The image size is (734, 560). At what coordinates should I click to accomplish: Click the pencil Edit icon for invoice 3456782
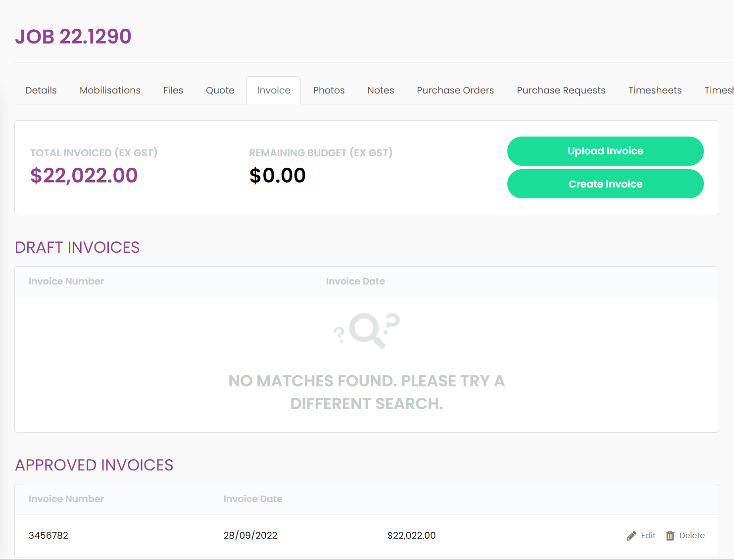tap(631, 536)
